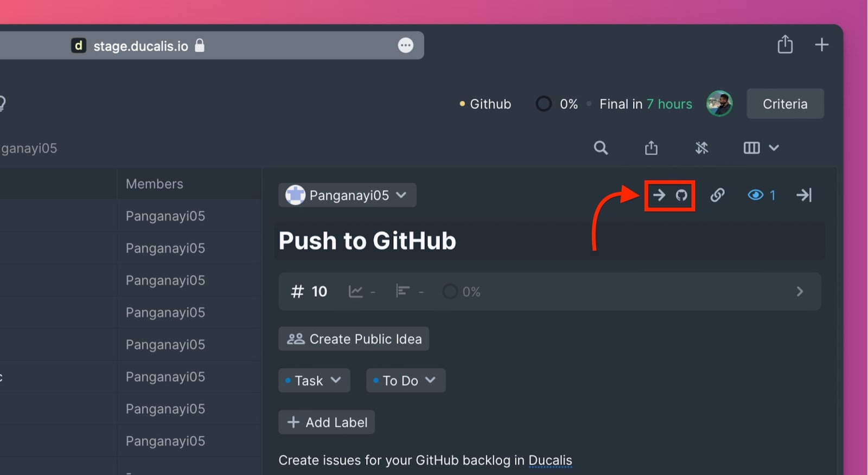Open search with magnifying glass icon
Image resolution: width=868 pixels, height=475 pixels.
(601, 147)
